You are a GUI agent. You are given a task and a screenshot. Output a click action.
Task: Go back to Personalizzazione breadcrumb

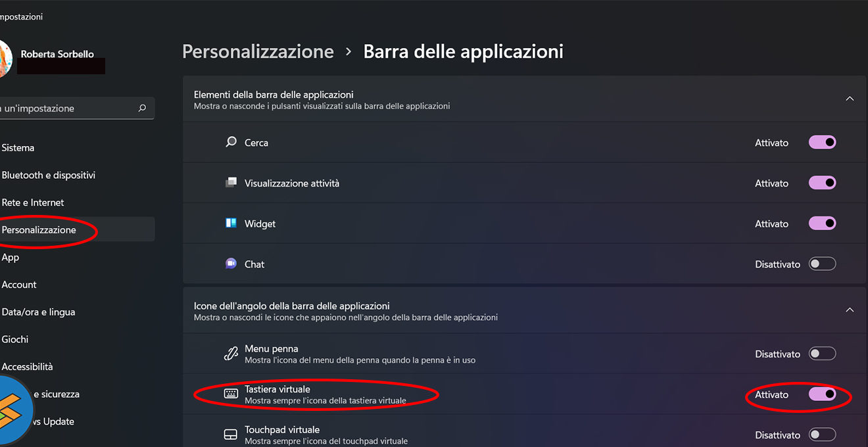pos(258,51)
